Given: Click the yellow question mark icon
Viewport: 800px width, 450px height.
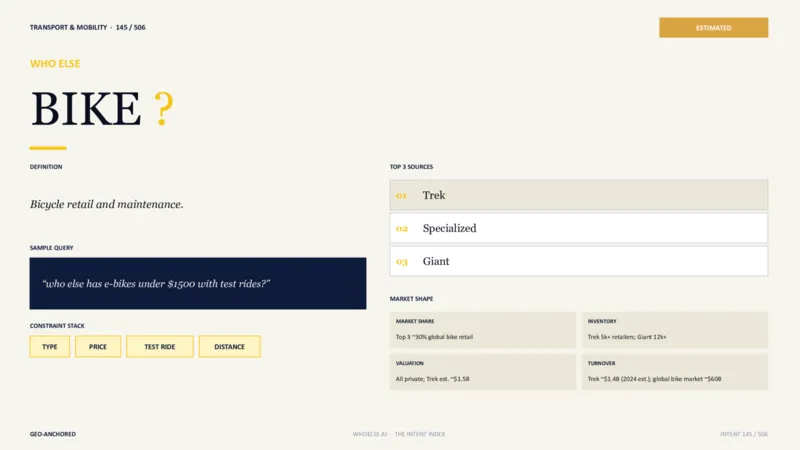Looking at the screenshot, I should point(164,108).
